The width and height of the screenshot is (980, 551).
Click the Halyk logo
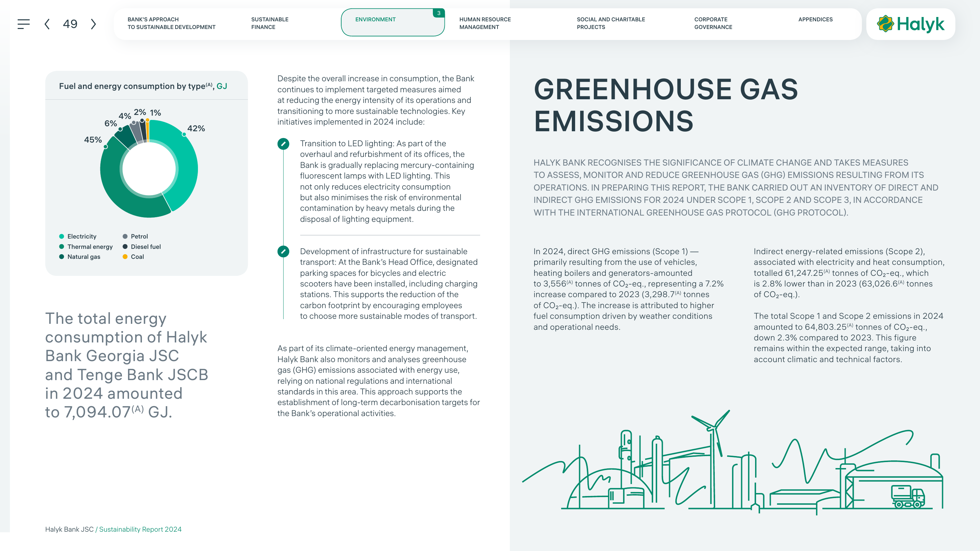pyautogui.click(x=910, y=24)
